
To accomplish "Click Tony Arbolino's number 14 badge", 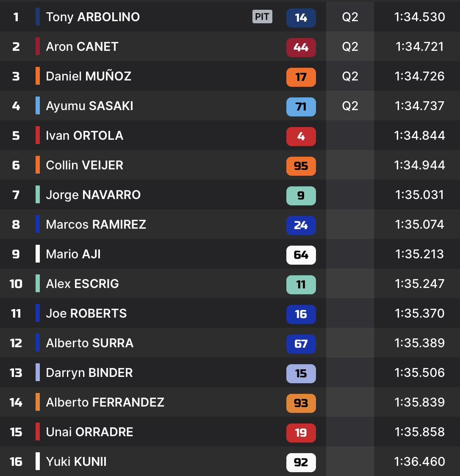I will [x=301, y=18].
